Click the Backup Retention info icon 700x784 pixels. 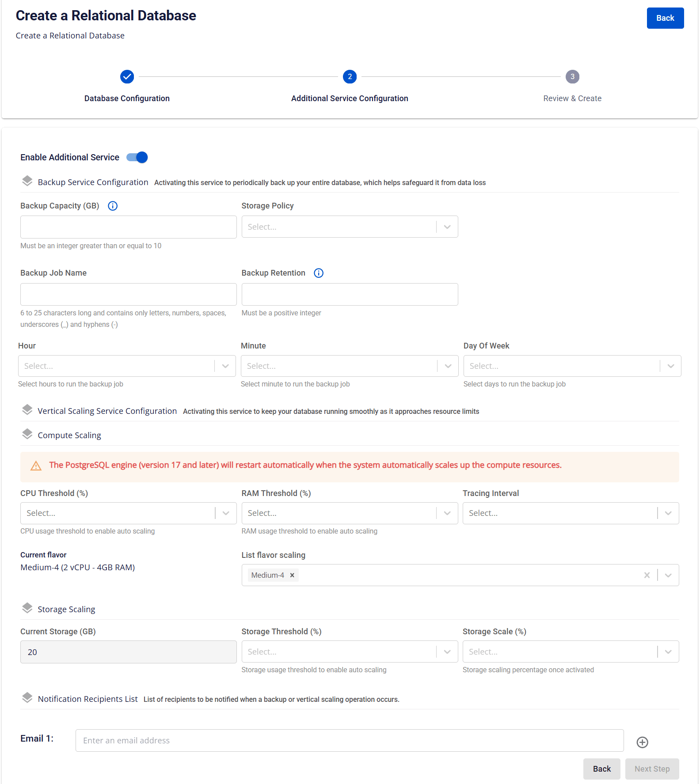(x=319, y=273)
